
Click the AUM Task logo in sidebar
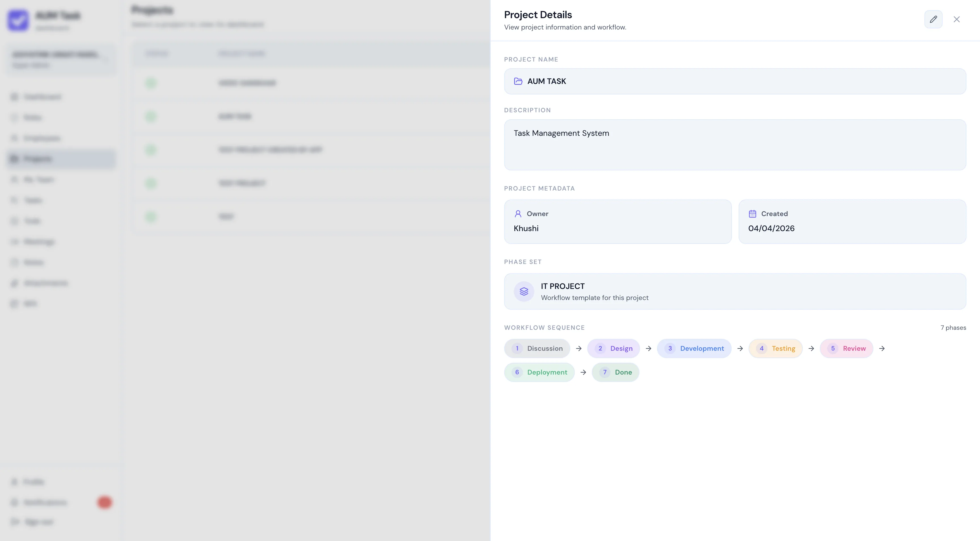click(18, 20)
